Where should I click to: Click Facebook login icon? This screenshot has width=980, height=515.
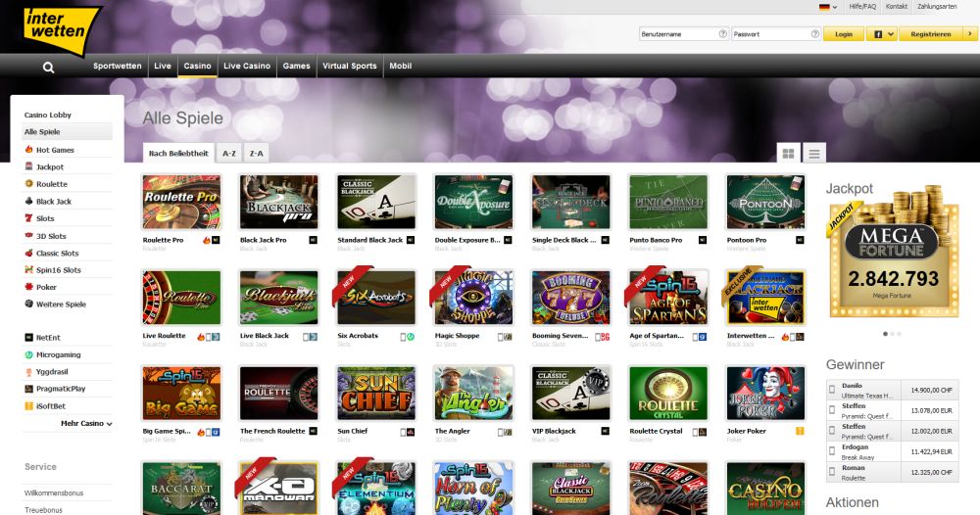pyautogui.click(x=877, y=34)
